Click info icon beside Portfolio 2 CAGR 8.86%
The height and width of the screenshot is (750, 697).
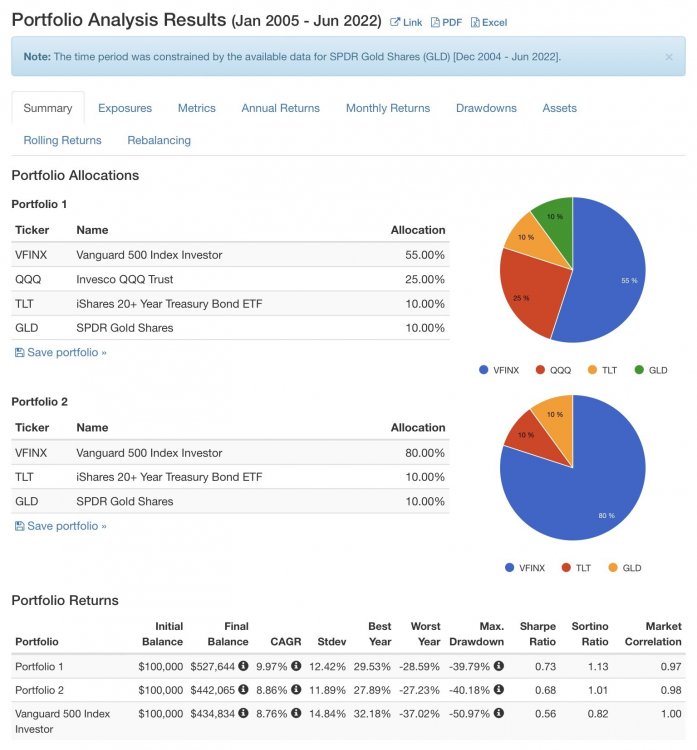[x=296, y=689]
